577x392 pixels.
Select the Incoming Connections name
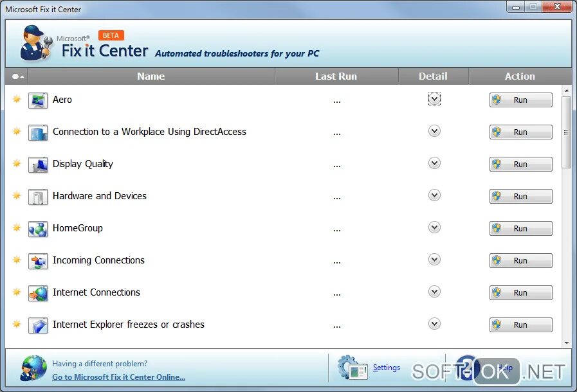click(x=98, y=260)
